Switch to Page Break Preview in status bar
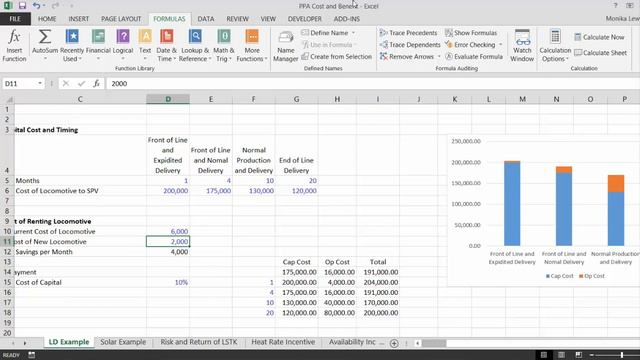The height and width of the screenshot is (360, 640). pyautogui.click(x=578, y=355)
